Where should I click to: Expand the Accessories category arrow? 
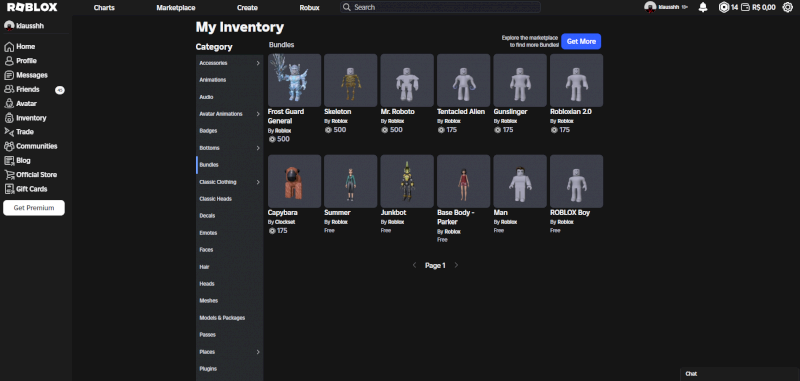[x=258, y=63]
